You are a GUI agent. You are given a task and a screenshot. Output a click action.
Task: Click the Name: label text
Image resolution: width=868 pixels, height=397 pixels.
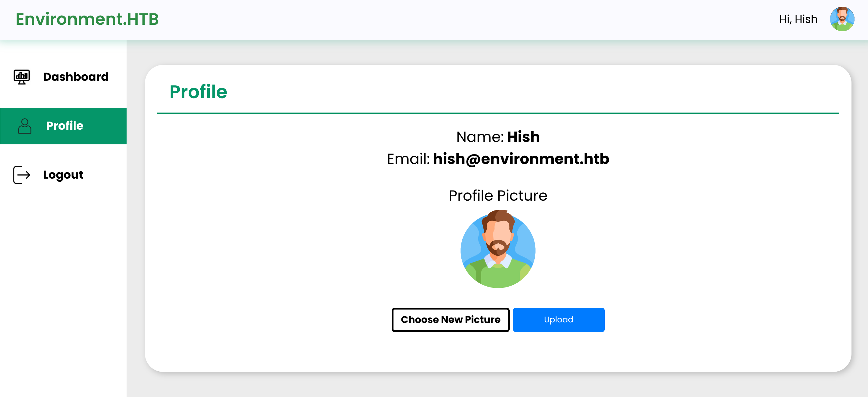[480, 137]
